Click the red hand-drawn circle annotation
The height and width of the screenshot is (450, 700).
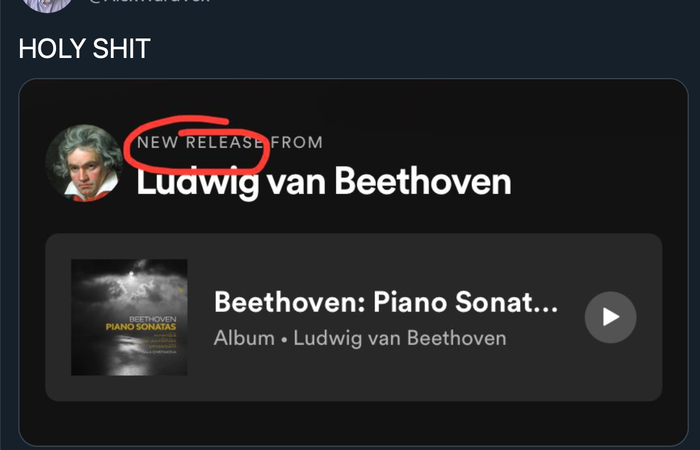(196, 145)
